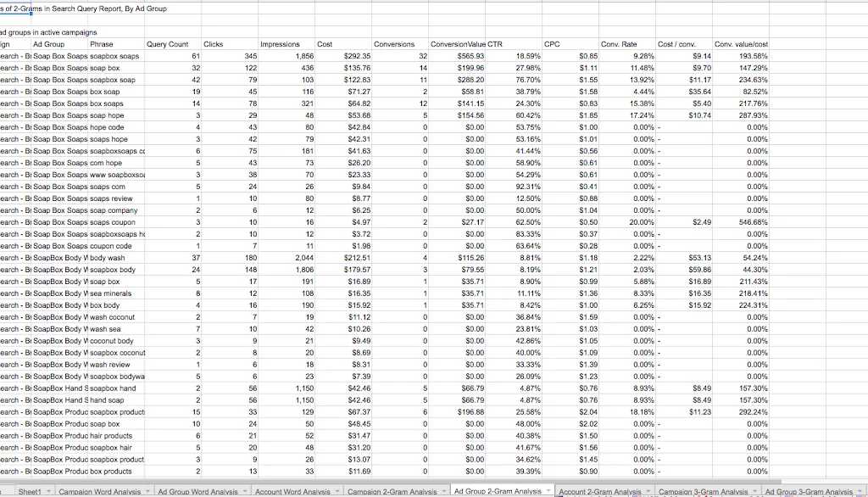Select the 'Cost / conv.' header cell
Image resolution: width=868 pixels, height=497 pixels.
pos(684,44)
